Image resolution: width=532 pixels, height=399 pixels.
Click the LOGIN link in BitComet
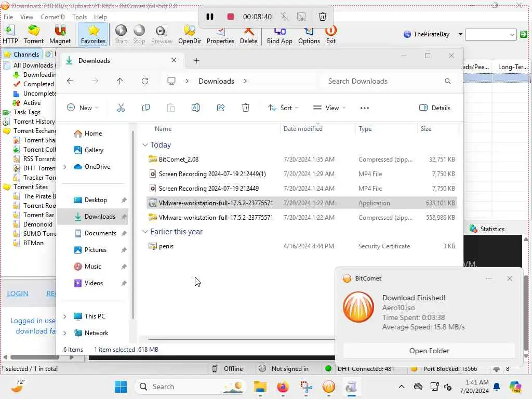point(18,294)
